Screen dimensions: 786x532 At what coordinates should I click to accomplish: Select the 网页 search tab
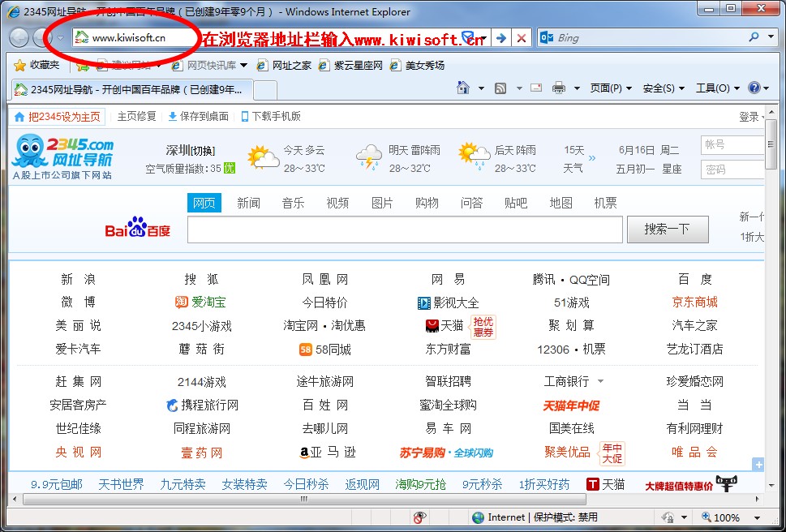click(204, 203)
